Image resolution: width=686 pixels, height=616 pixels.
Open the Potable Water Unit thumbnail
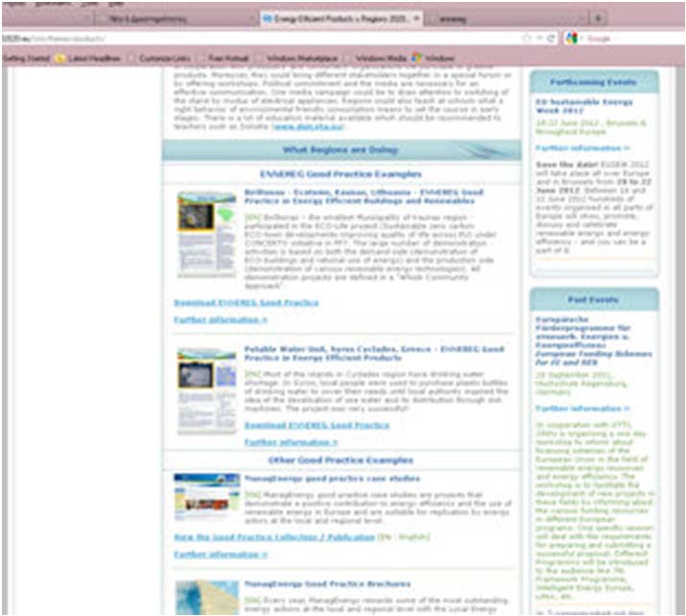(206, 391)
